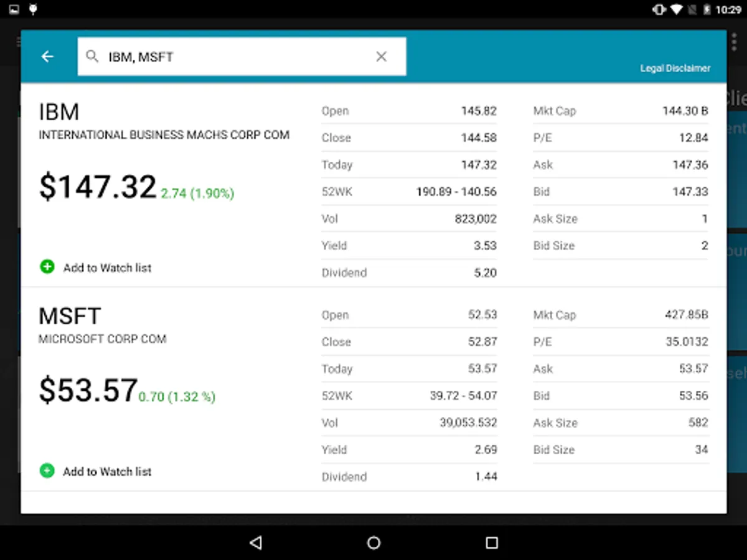Viewport: 747px width, 560px height.
Task: Open the Legal Disclaimer link
Action: 675,68
